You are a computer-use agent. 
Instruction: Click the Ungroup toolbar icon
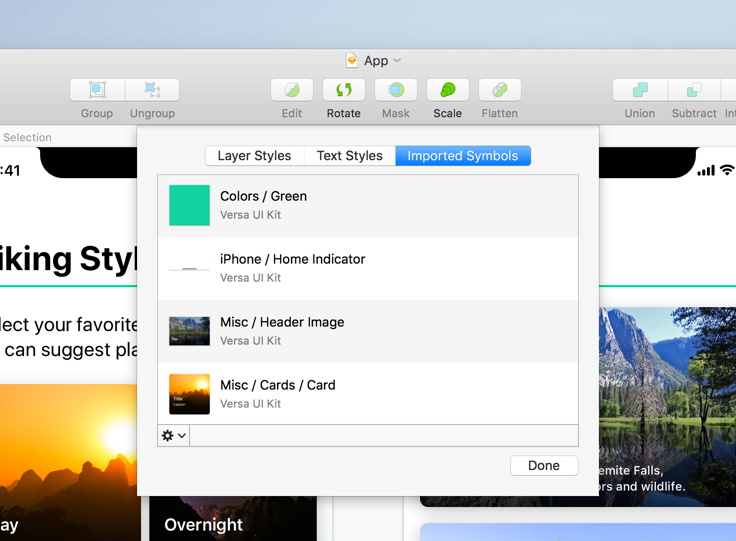(152, 90)
